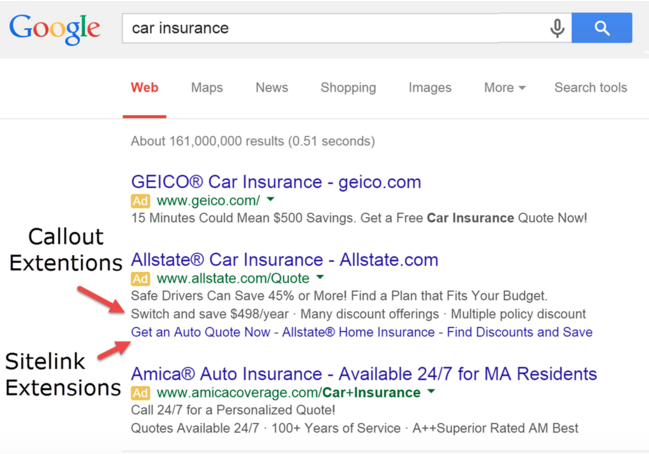Click '100+ Years of Service' callout
This screenshot has height=454, width=649.
coord(336,428)
